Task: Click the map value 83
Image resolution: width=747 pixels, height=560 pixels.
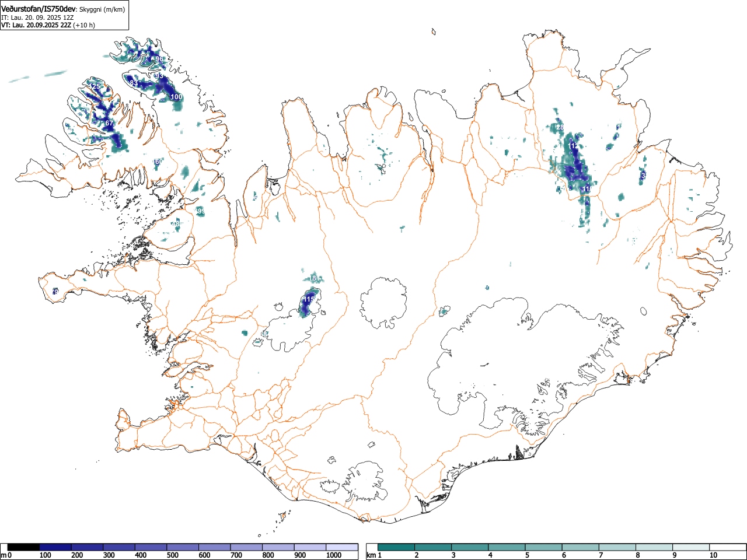Action: click(x=134, y=83)
